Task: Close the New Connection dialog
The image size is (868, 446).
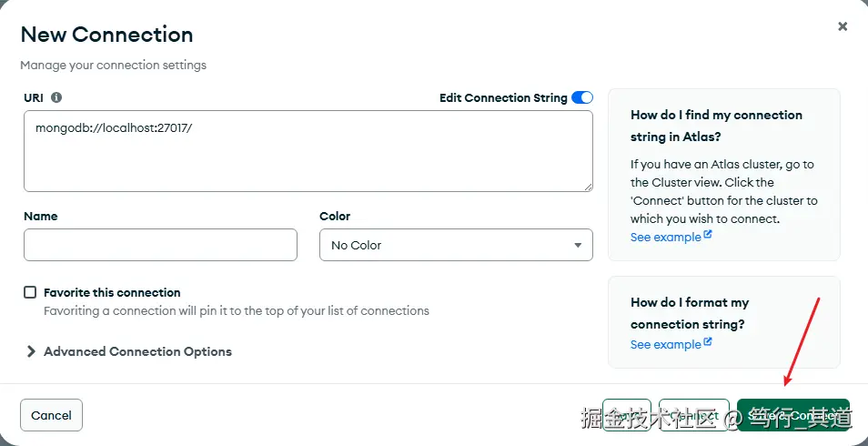Action: tap(843, 27)
